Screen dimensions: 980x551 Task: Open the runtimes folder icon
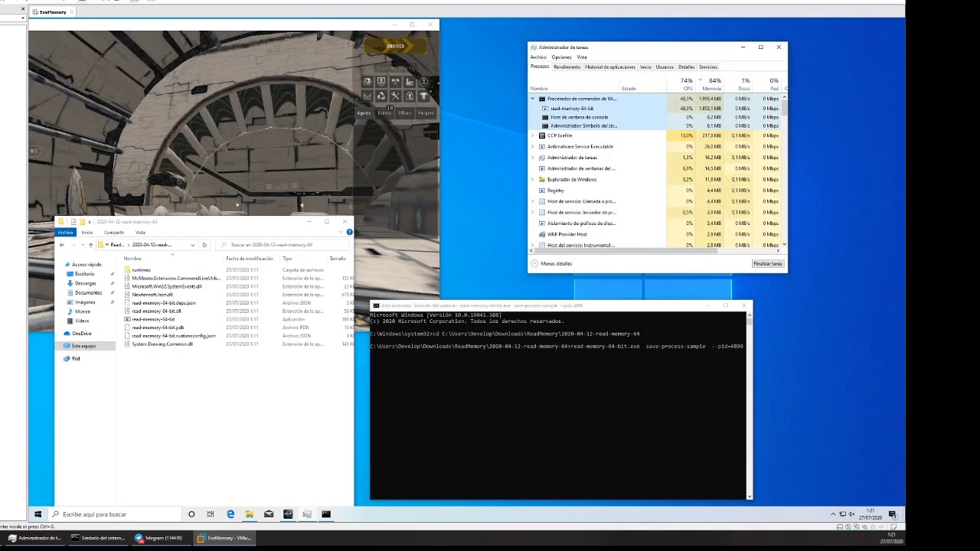[127, 270]
